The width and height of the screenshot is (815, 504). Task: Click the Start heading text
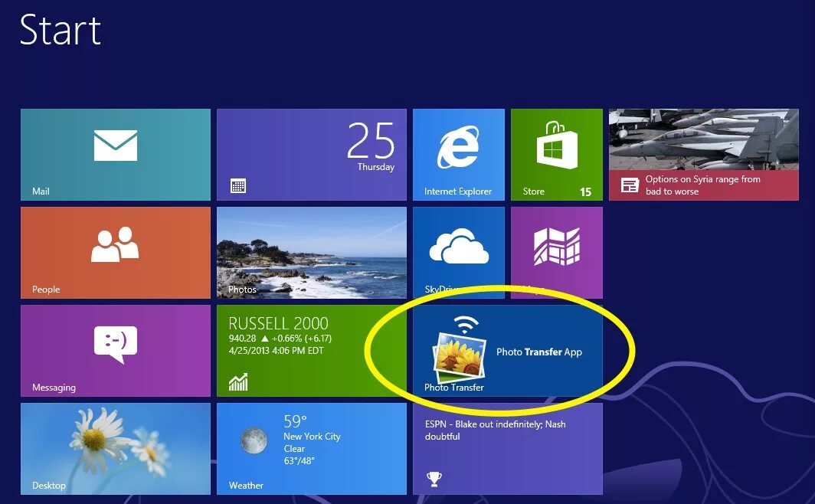pyautogui.click(x=61, y=30)
